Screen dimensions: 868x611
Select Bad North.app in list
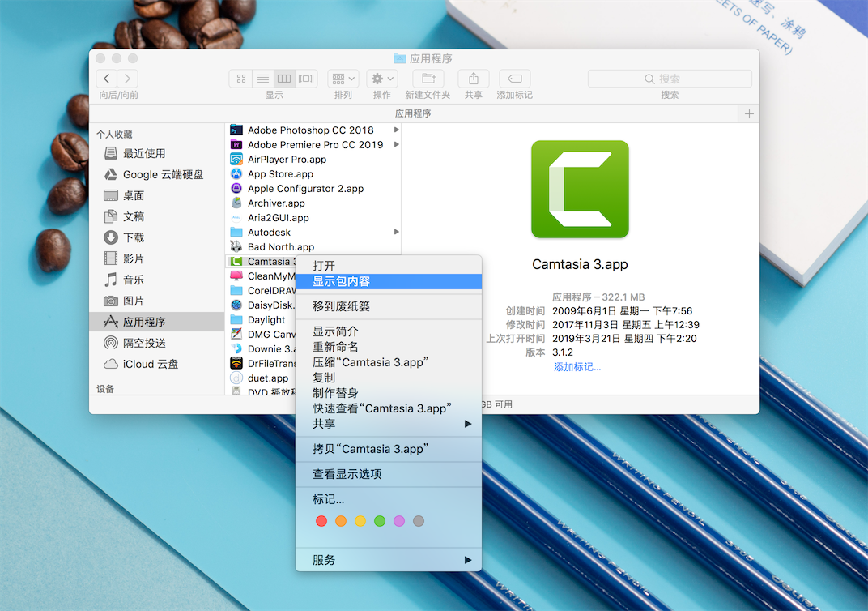pos(314,246)
